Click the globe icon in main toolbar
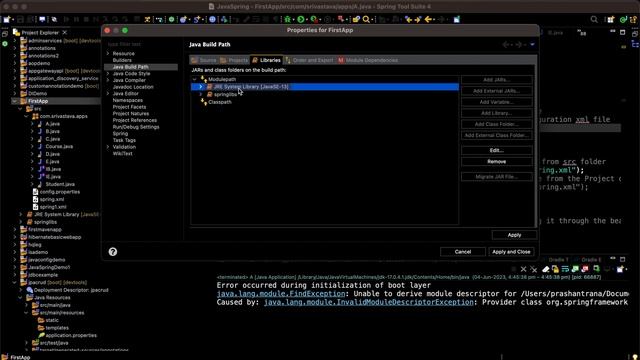This screenshot has width=640, height=360. pos(213,19)
